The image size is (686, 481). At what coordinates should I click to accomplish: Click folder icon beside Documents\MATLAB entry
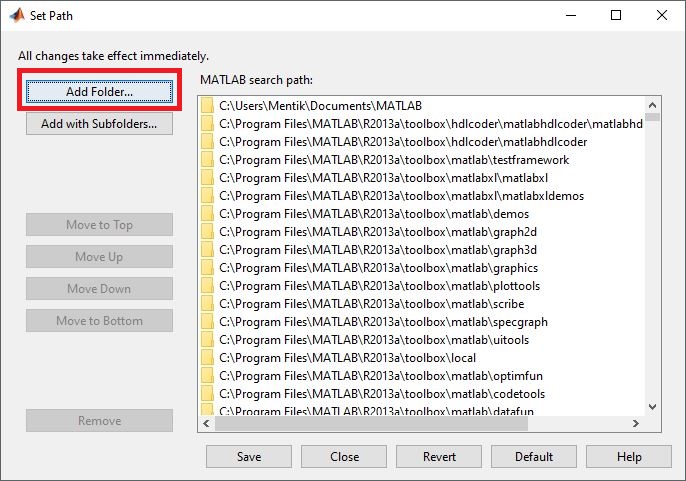click(x=207, y=105)
